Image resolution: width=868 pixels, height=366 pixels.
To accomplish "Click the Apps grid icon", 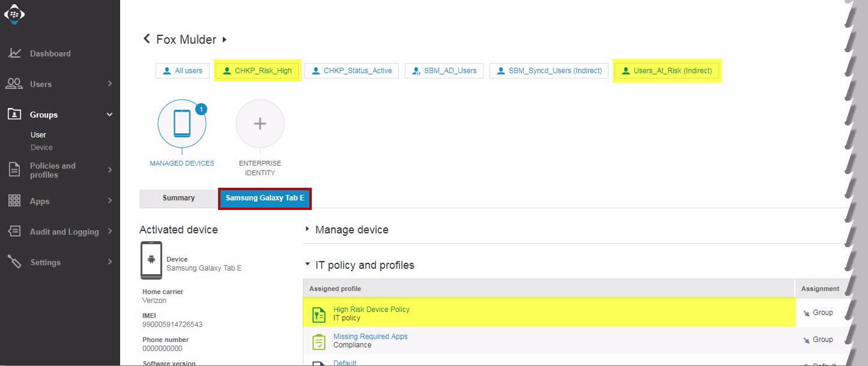I will (14, 201).
